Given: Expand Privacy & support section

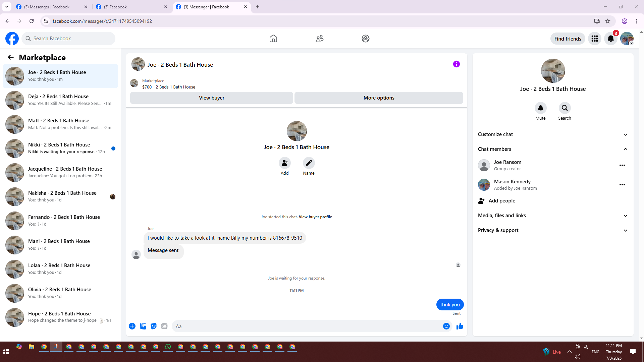Looking at the screenshot, I should point(552,230).
